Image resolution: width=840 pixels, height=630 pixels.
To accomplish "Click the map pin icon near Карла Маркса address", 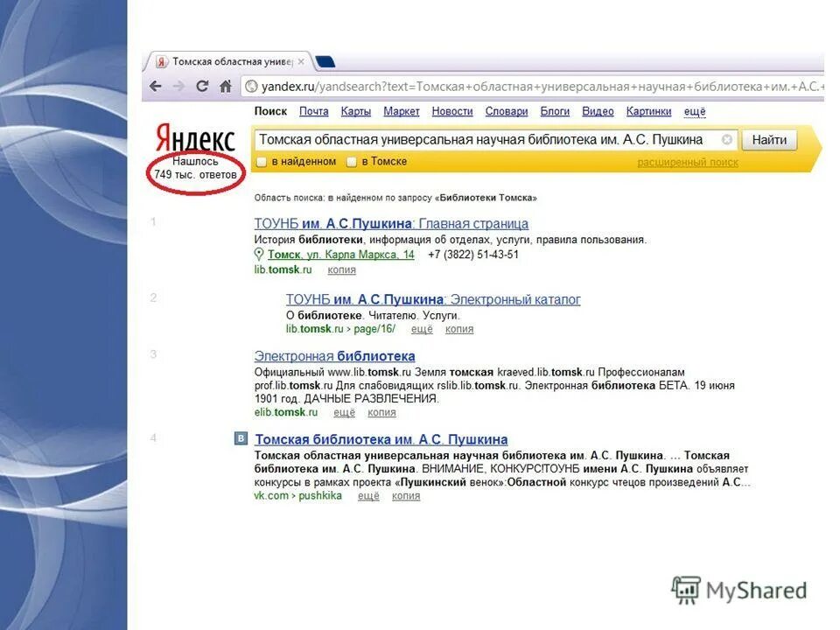I will (x=260, y=255).
